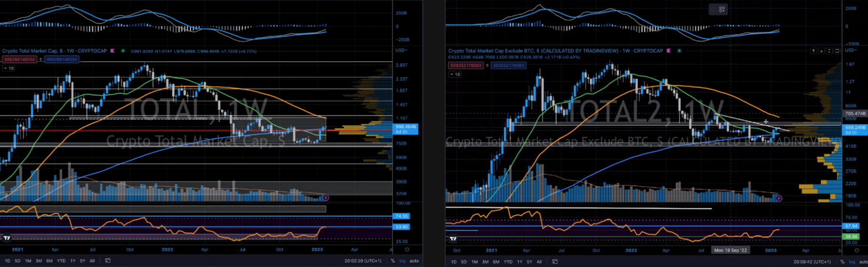Image resolution: width=868 pixels, height=267 pixels.
Task: Move right chart pane down with arrow icon
Action: tap(821, 51)
